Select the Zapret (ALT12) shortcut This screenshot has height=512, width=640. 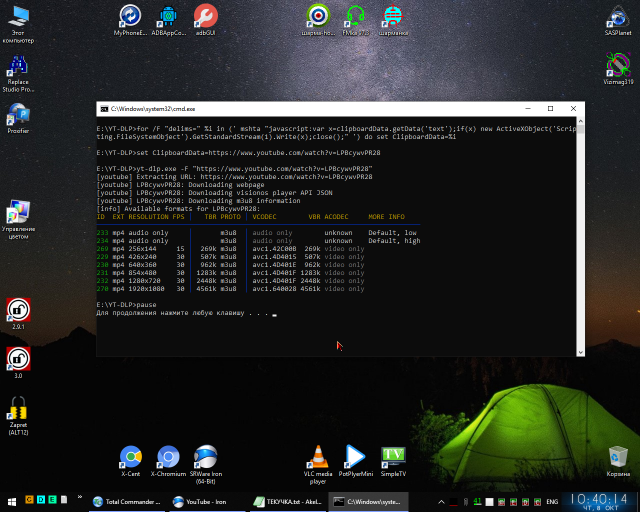[x=18, y=416]
